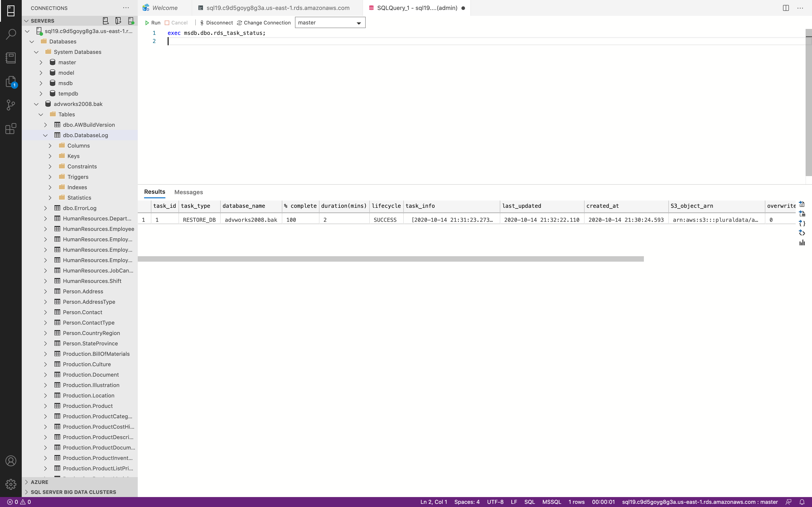Click the chart view icon in results

point(802,243)
